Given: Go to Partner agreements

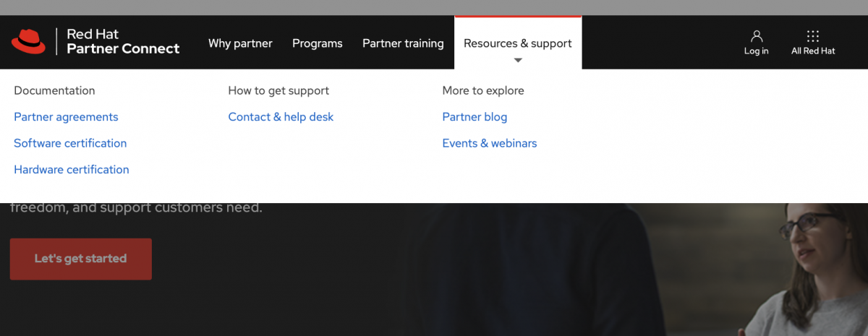Looking at the screenshot, I should (66, 117).
